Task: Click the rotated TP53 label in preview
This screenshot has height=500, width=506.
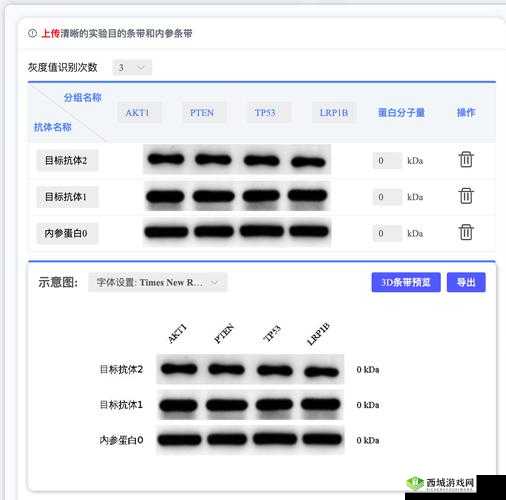Action: (272, 333)
